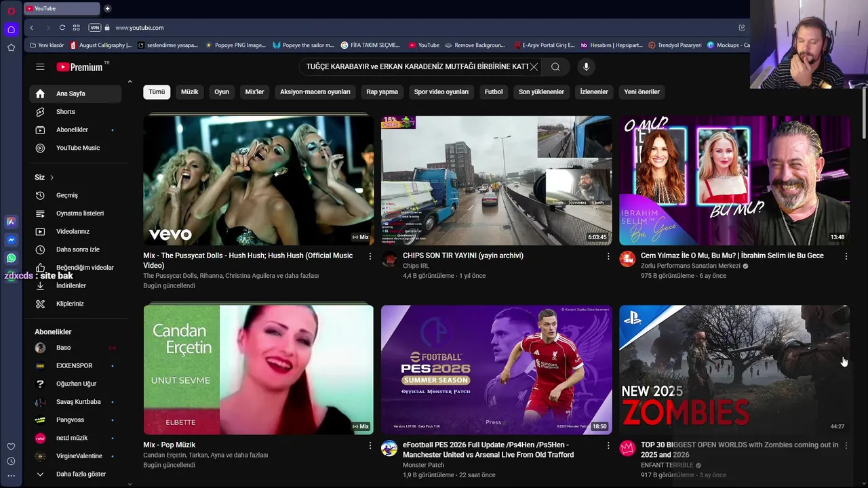Open Monster Patch channel avatar
The width and height of the screenshot is (868, 488).
pos(389,448)
